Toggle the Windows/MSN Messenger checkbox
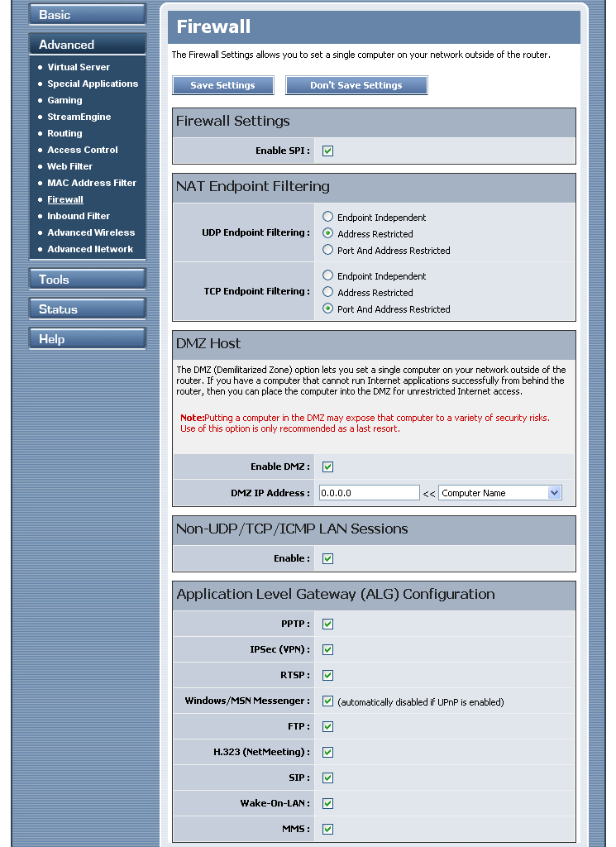The image size is (616, 847). (327, 701)
